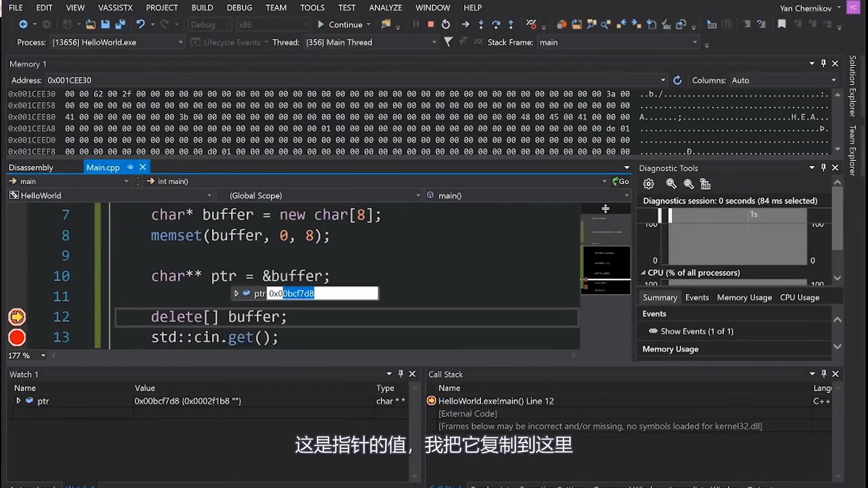868x488 pixels.
Task: Open the Columns Auto dropdown
Action: click(833, 80)
